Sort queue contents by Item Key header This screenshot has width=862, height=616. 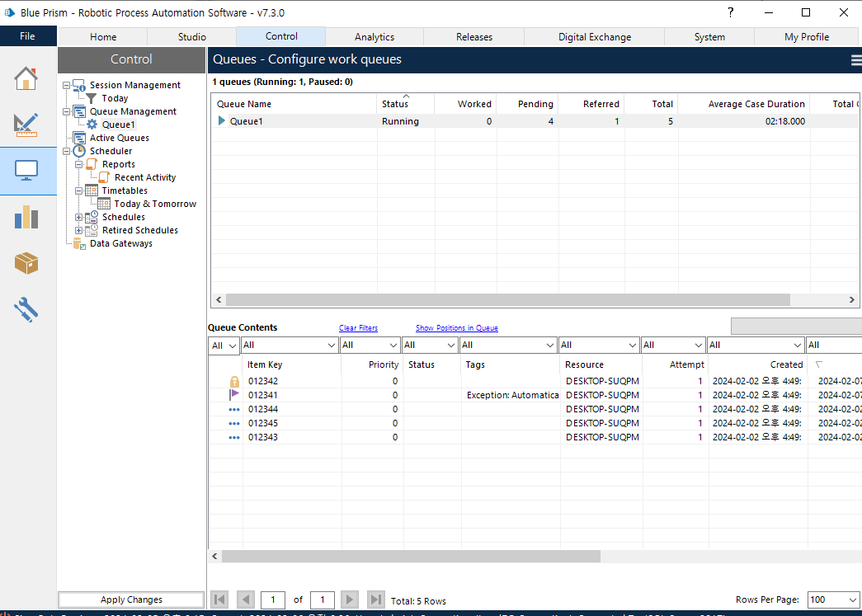coord(291,364)
